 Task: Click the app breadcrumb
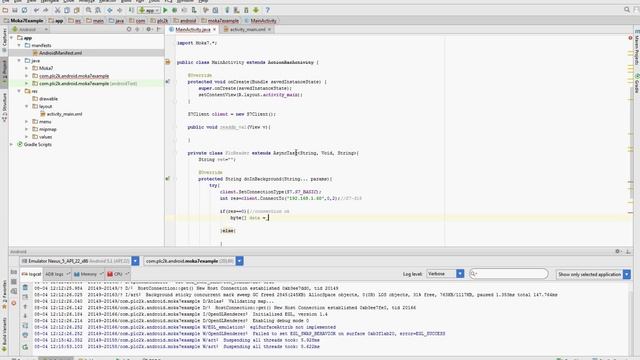pyautogui.click(x=56, y=21)
